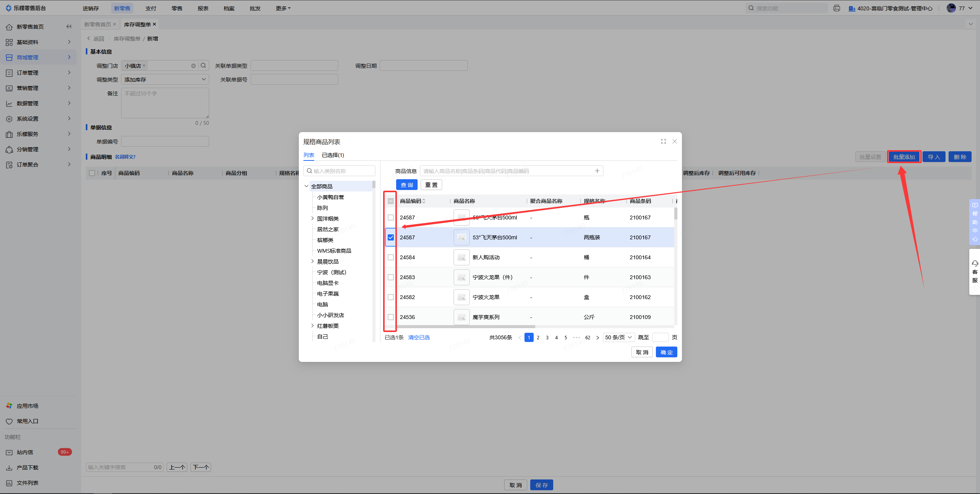Click the search magnifier beside 调整门店 field
The image size is (980, 494).
tap(203, 65)
